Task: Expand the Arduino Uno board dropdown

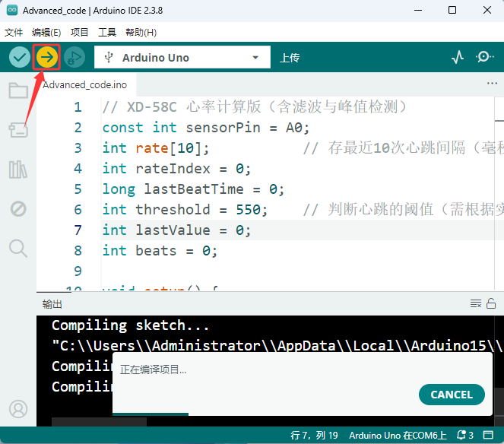Action: [182, 57]
